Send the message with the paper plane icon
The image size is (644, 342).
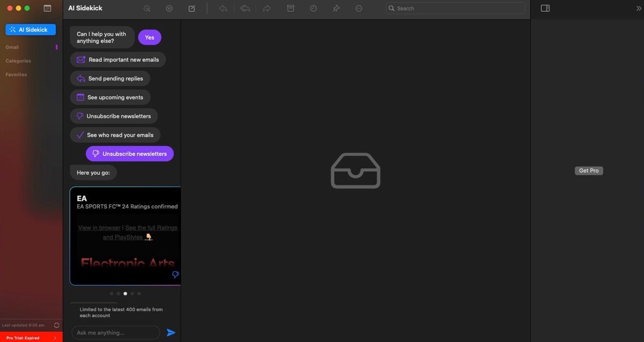coord(172,332)
